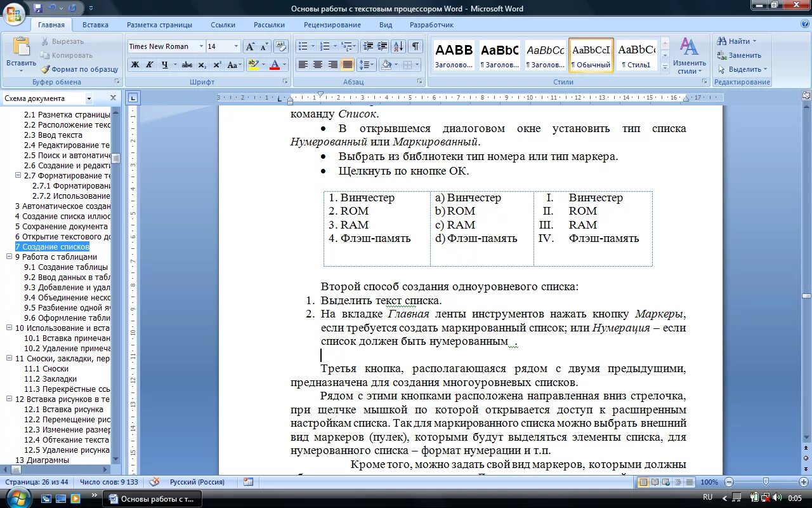
Task: Click the sort A-Я icon
Action: 398,46
